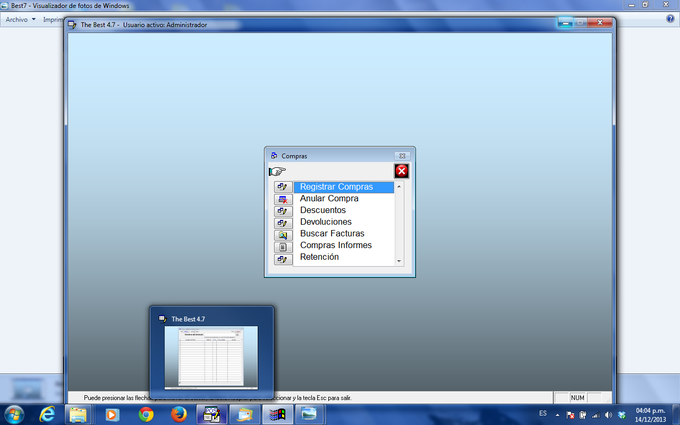Open Windows Explorer folder in taskbar

coord(78,415)
